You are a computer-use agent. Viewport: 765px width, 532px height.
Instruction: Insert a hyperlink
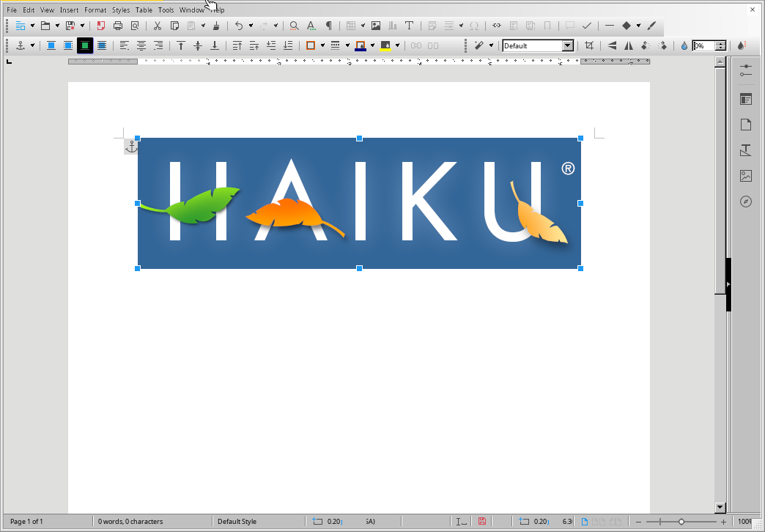(x=497, y=26)
